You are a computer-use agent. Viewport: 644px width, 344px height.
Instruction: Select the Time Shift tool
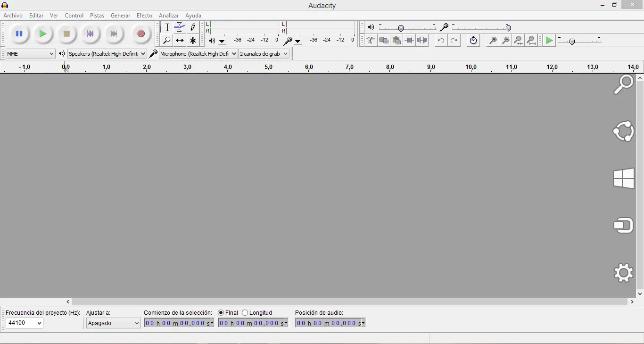tap(180, 41)
